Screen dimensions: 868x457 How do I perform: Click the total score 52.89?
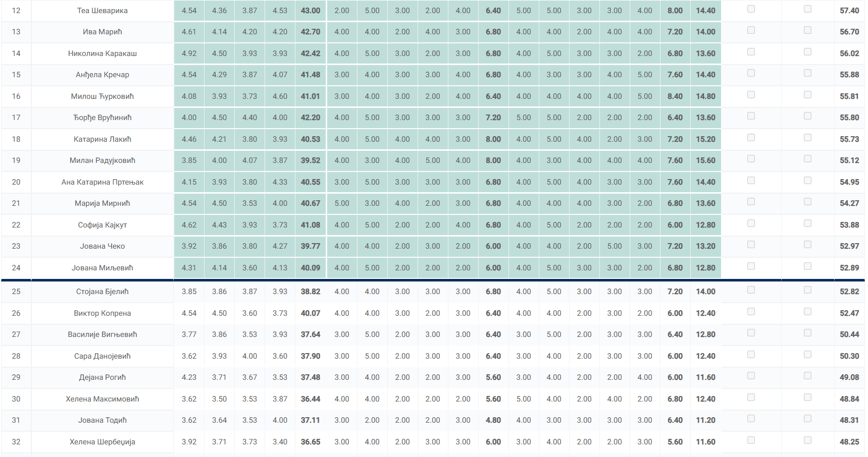pos(849,268)
